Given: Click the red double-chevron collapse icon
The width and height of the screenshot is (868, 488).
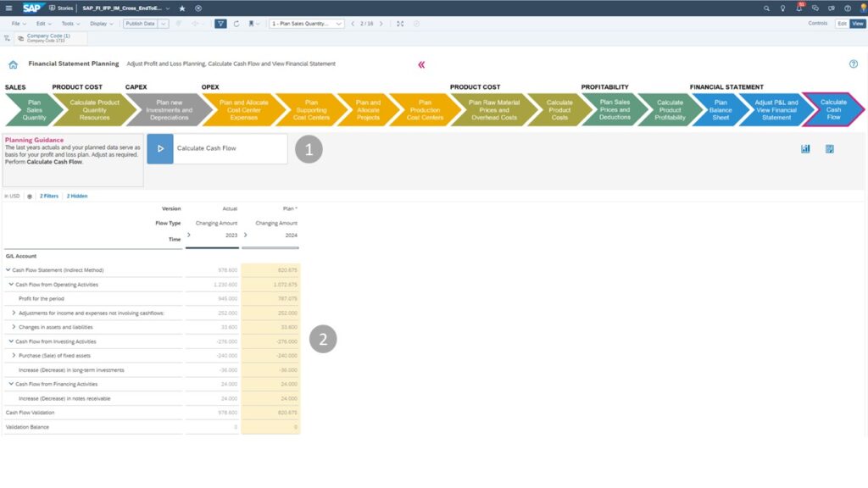Looking at the screenshot, I should pos(421,64).
